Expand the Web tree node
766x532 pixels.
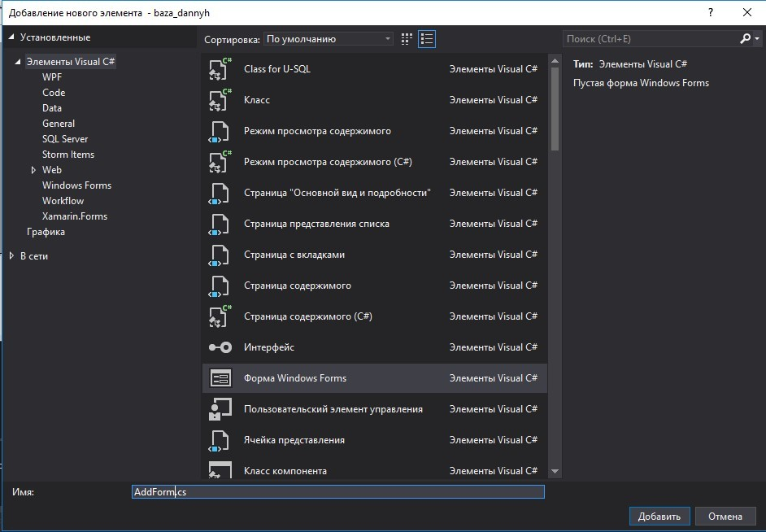coord(33,170)
